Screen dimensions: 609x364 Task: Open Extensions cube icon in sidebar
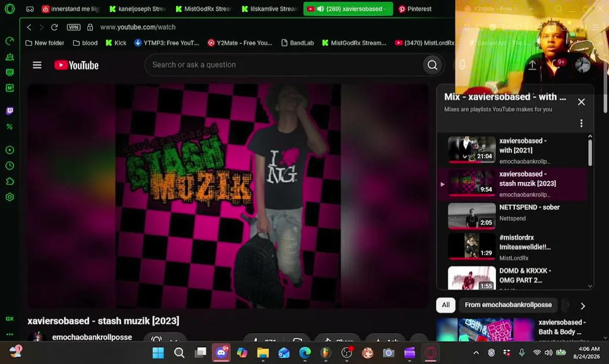point(10,181)
